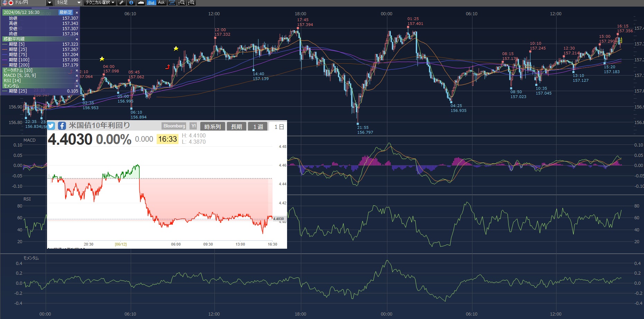Image resolution: width=644 pixels, height=319 pixels.
Task: Switch price display to Ask
Action: [x=161, y=2]
